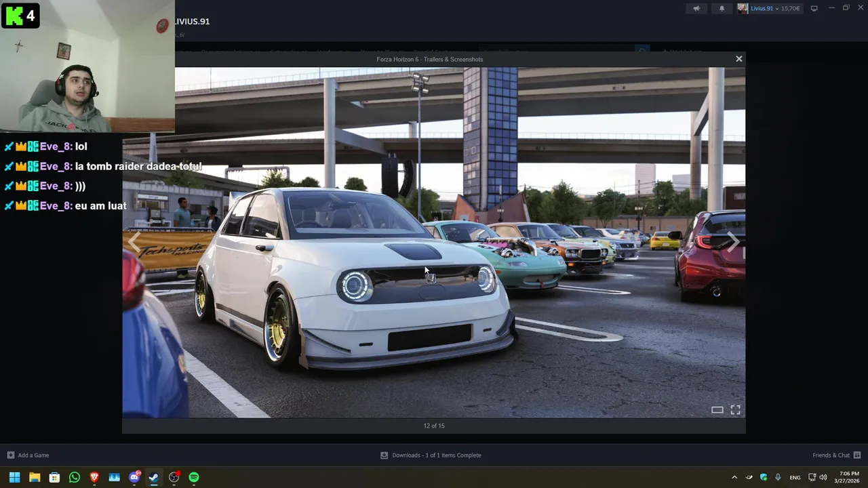Open the Photos app taskbar icon
Viewport: 868px width, 488px height.
[114, 477]
